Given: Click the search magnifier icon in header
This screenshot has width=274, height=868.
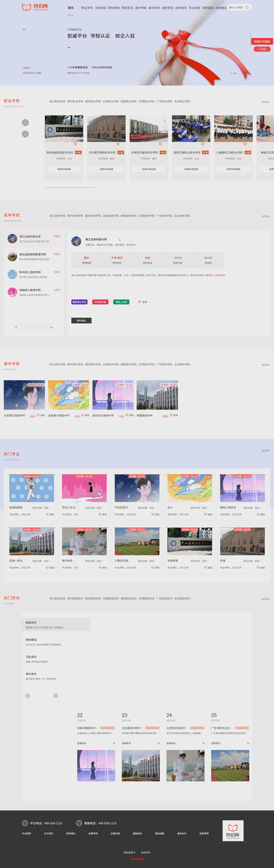Looking at the screenshot, I should click(247, 7).
